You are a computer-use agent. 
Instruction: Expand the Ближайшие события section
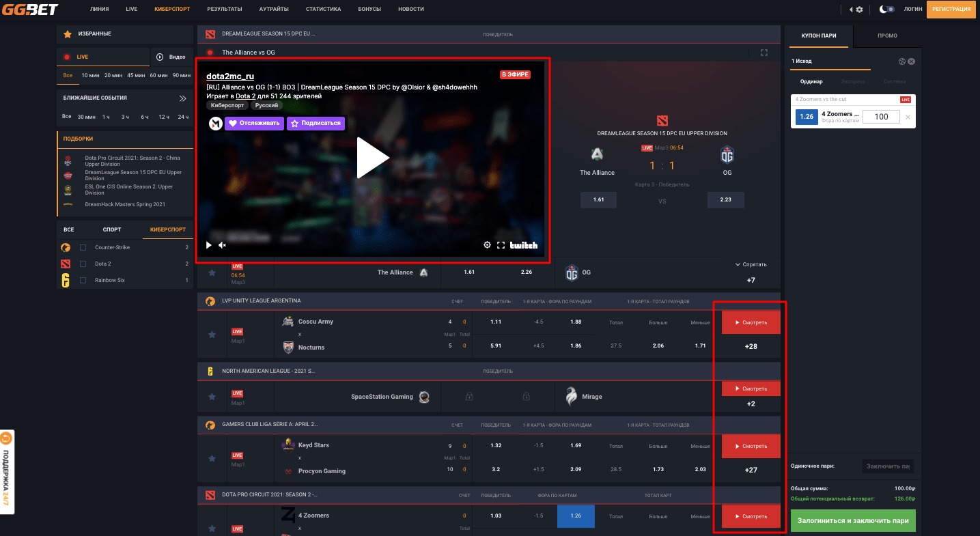(x=182, y=98)
